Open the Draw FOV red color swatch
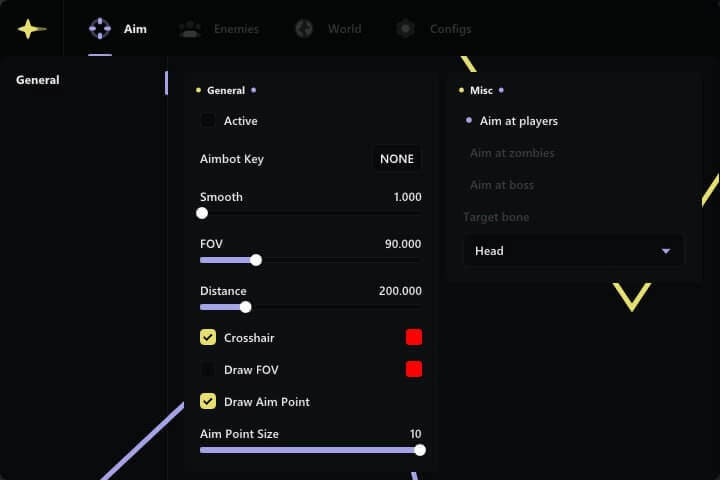This screenshot has width=720, height=480. point(414,370)
